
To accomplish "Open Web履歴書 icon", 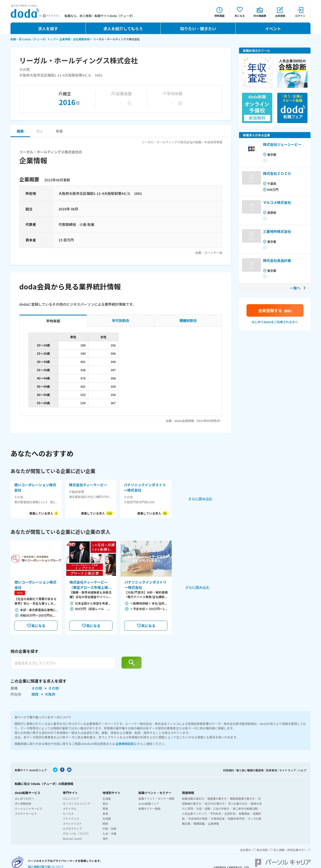I will [260, 12].
